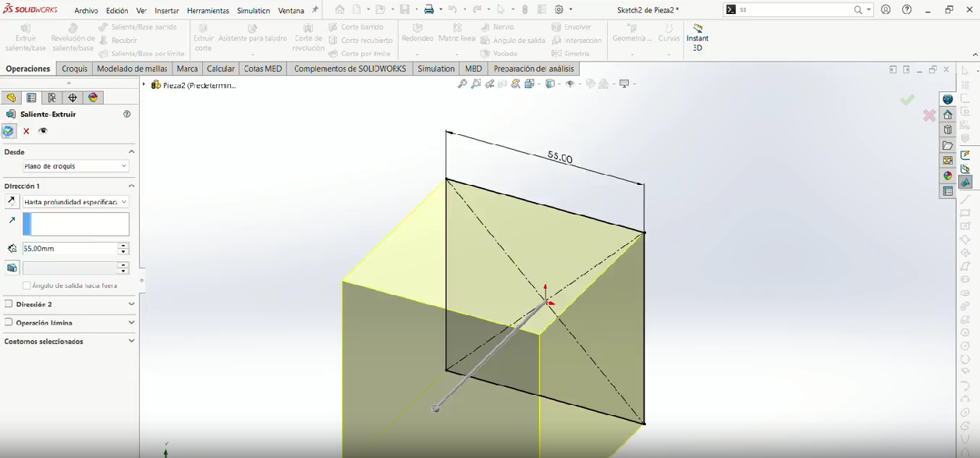The width and height of the screenshot is (980, 458).
Task: Switch to Modelado de mallas tab
Action: click(x=132, y=69)
